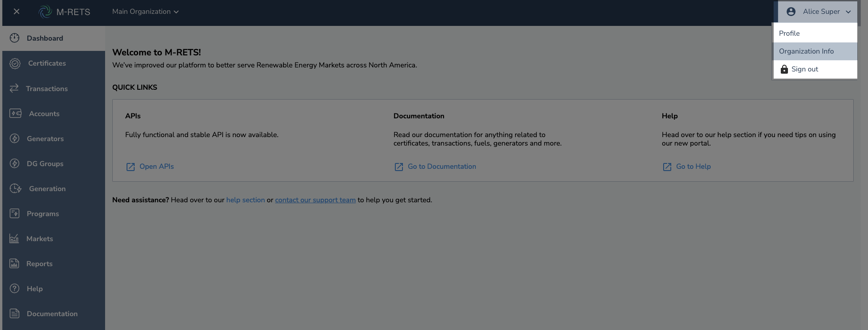The width and height of the screenshot is (868, 330).
Task: Click the Documentation page icon in sidebar
Action: 15,313
